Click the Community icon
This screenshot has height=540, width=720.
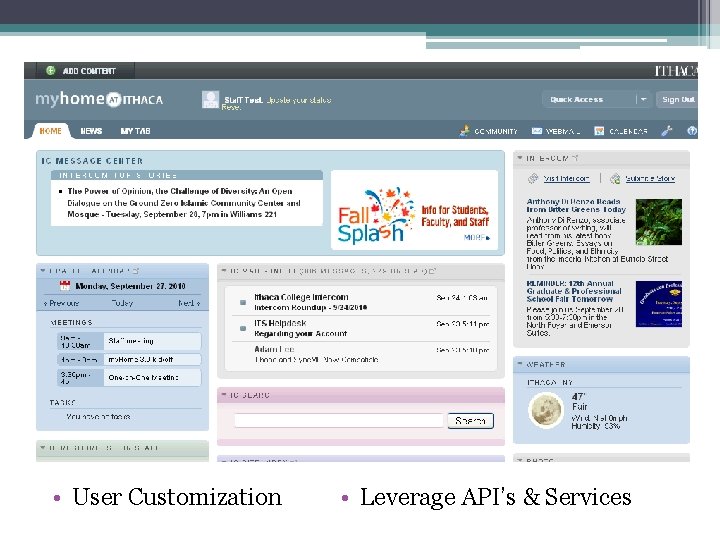tap(464, 131)
